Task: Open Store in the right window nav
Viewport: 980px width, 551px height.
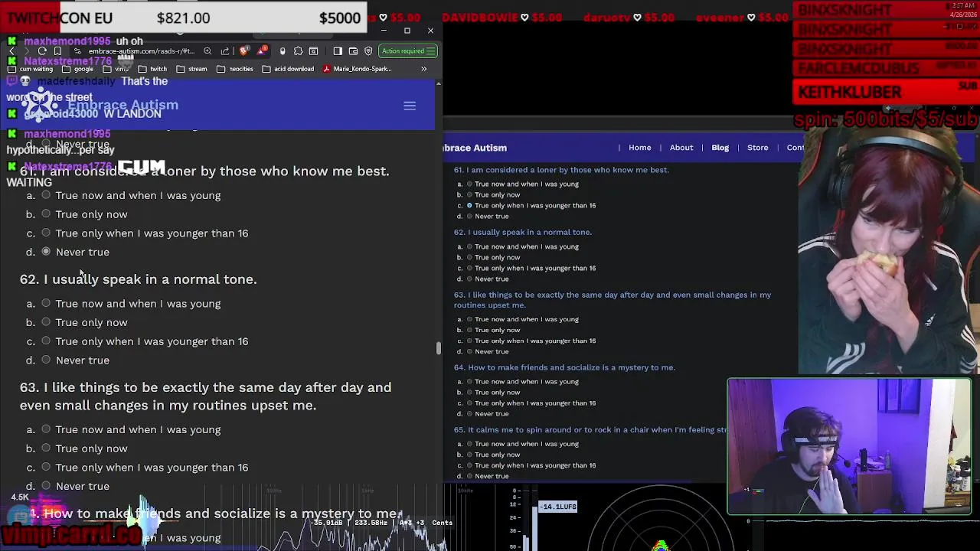Action: [758, 148]
